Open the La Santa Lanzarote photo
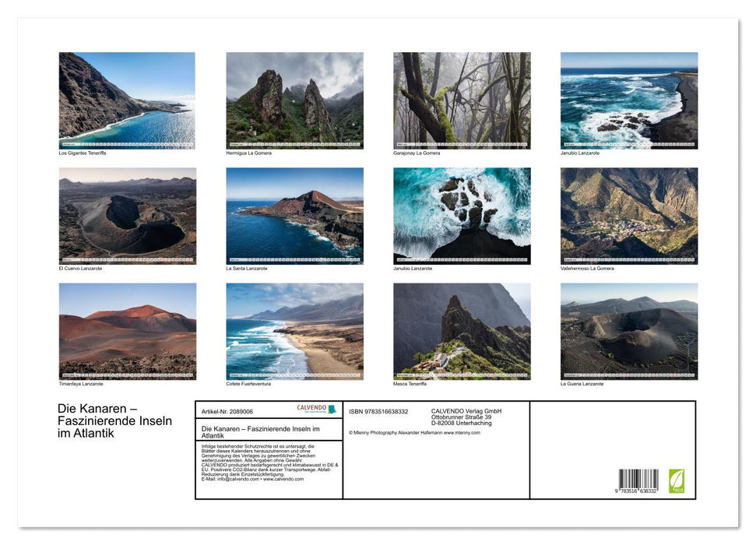The height and width of the screenshot is (545, 756). pyautogui.click(x=294, y=216)
